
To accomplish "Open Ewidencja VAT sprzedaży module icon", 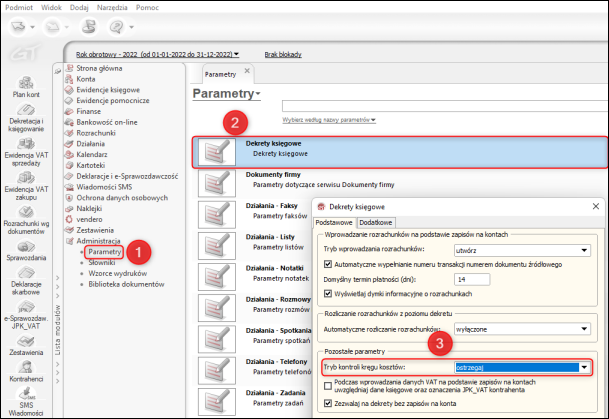I will [x=26, y=143].
